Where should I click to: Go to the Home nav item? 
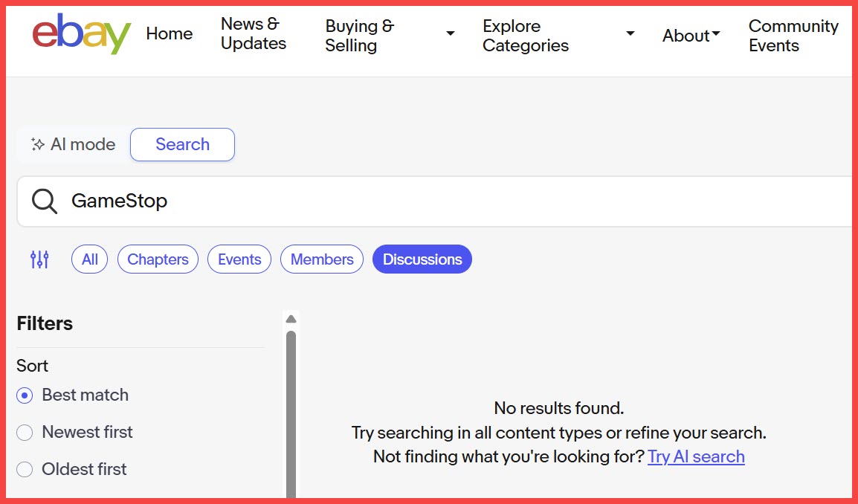(x=169, y=34)
